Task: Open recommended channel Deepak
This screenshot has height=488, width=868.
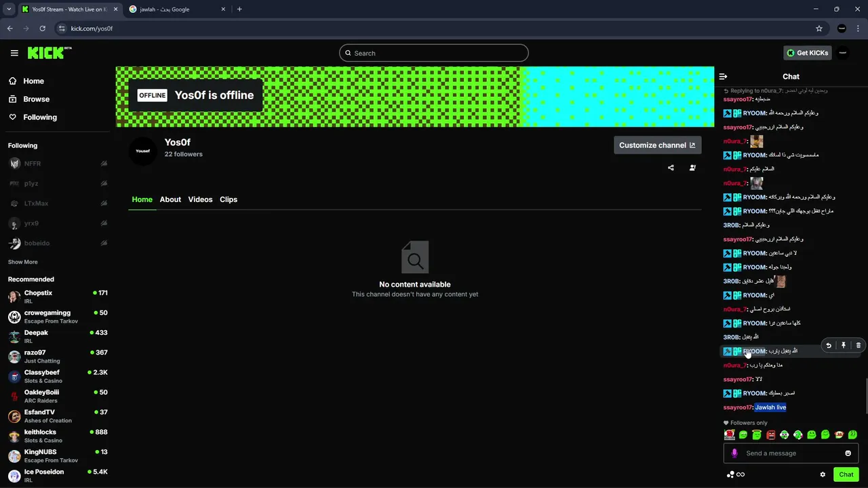Action: pos(58,336)
